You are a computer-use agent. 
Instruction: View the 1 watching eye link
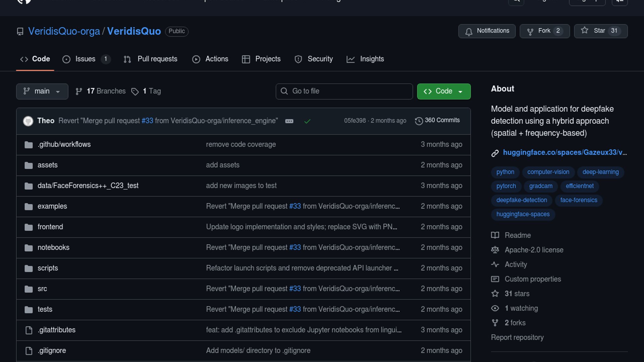(521, 308)
